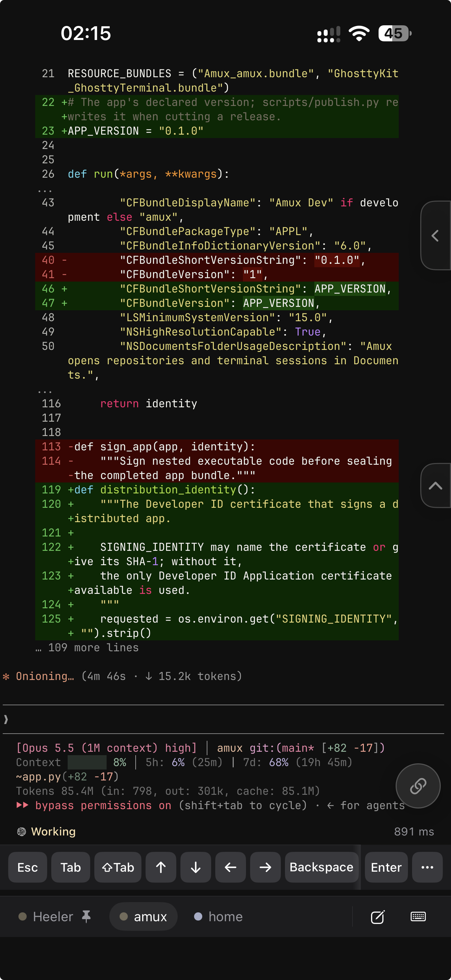Tap the '891 ms' latency readout
The image size is (451, 980).
[414, 831]
